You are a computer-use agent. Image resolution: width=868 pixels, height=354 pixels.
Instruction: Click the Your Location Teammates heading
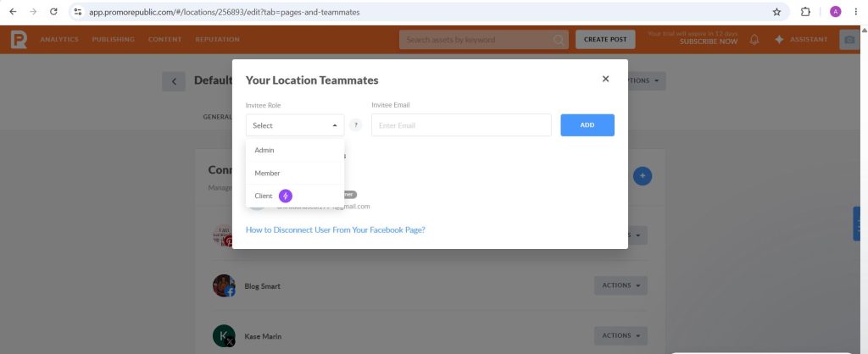(x=312, y=80)
